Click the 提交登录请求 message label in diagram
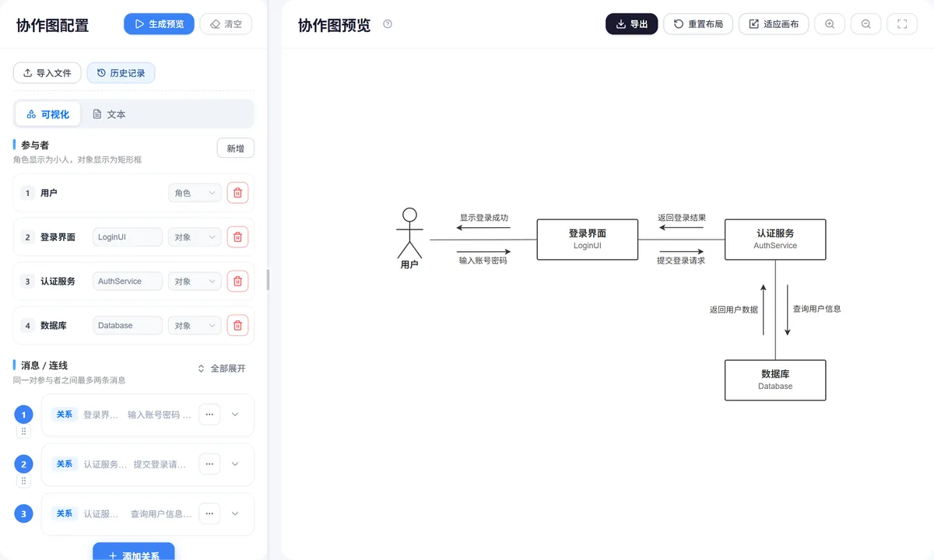The width and height of the screenshot is (934, 560). 681,261
